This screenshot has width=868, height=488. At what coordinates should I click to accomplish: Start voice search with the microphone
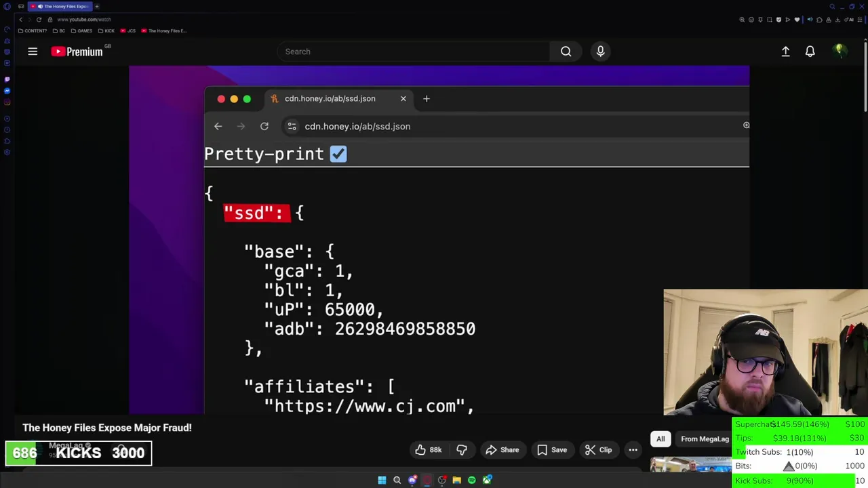(x=600, y=52)
